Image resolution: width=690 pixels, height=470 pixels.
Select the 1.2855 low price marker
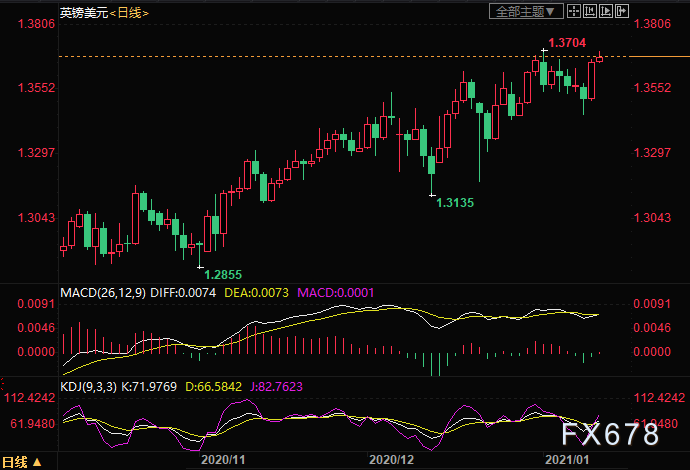223,275
